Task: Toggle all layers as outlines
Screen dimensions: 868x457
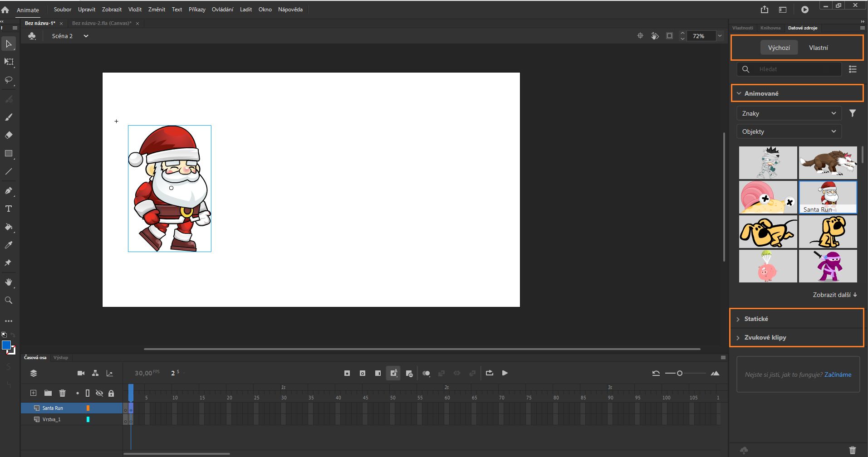Action: click(88, 393)
